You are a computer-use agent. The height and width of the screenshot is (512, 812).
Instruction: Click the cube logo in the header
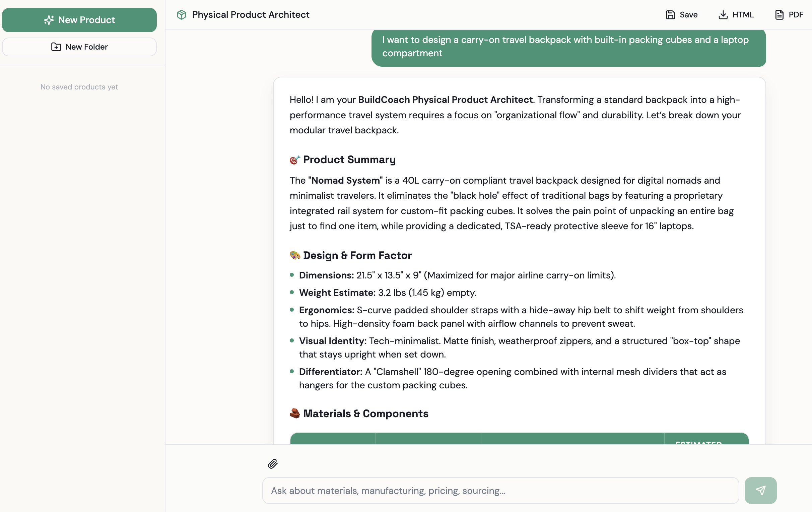182,15
